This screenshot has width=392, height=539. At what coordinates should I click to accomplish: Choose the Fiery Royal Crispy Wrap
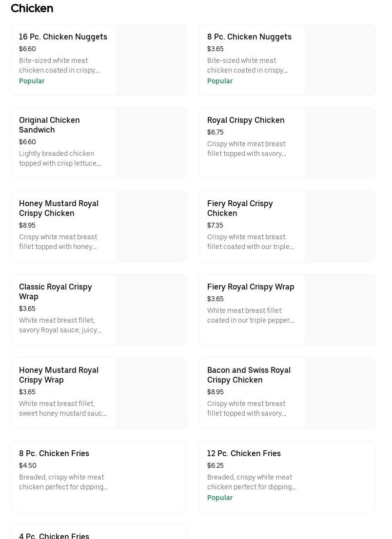click(x=288, y=310)
